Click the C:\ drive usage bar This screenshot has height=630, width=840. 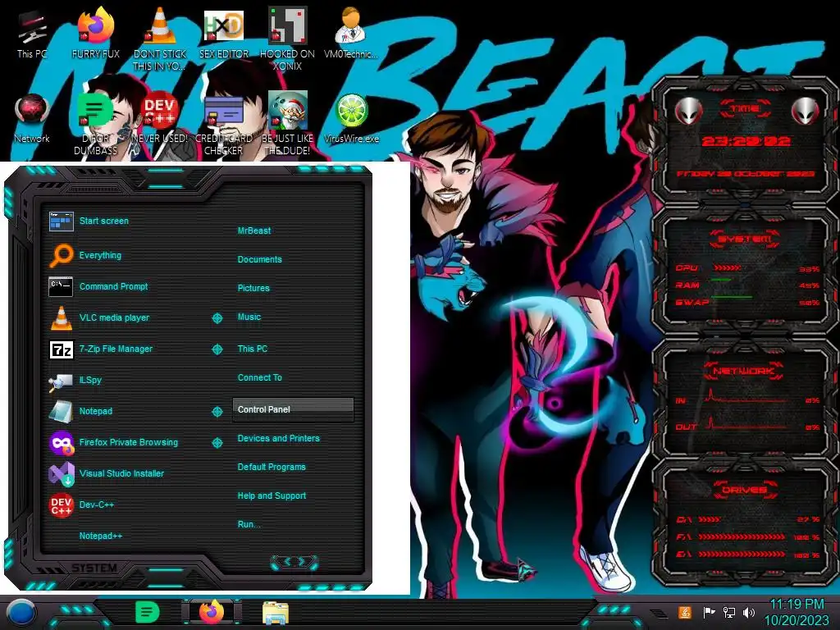(x=710, y=519)
